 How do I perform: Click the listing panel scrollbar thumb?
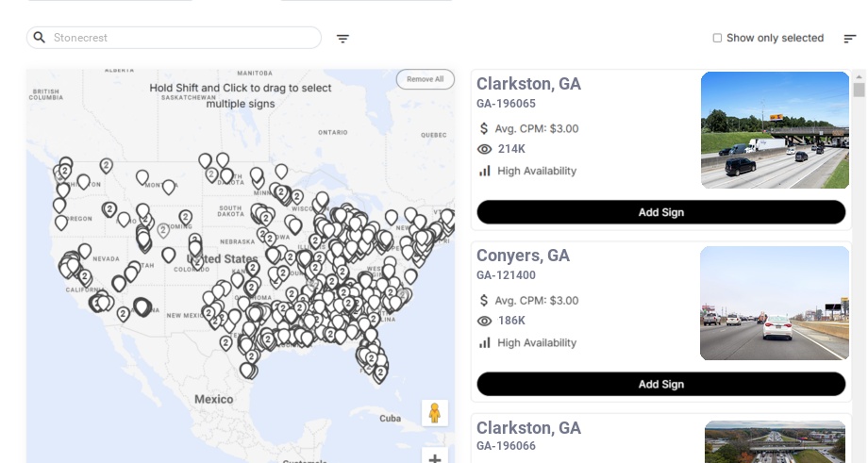(859, 91)
